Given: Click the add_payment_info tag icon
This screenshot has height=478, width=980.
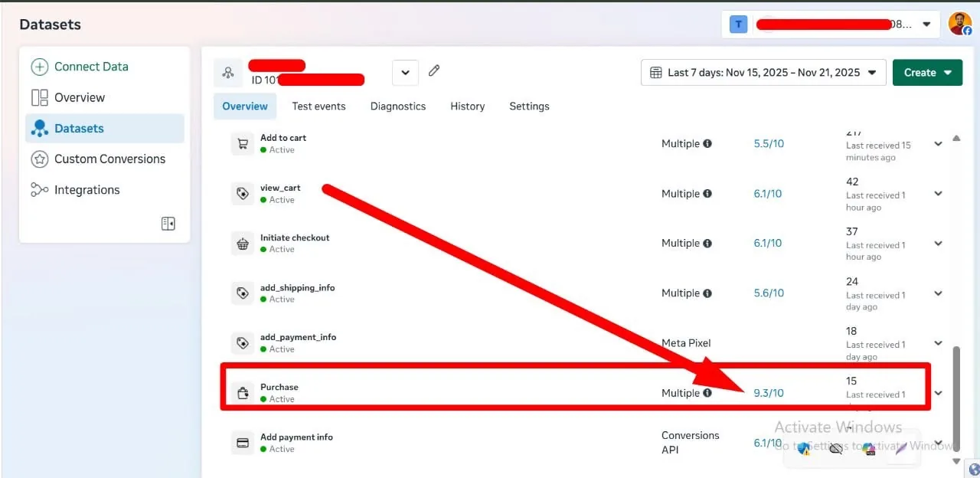Looking at the screenshot, I should coord(243,342).
